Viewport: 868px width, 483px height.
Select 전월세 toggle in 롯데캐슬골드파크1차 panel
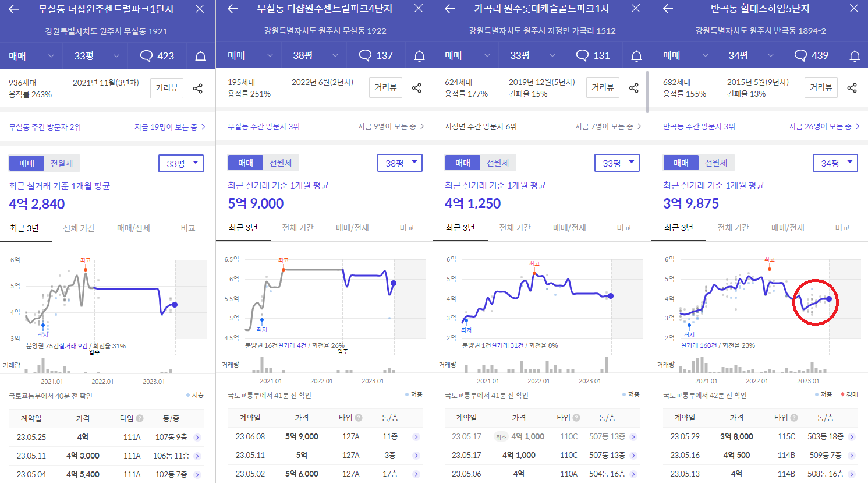498,163
